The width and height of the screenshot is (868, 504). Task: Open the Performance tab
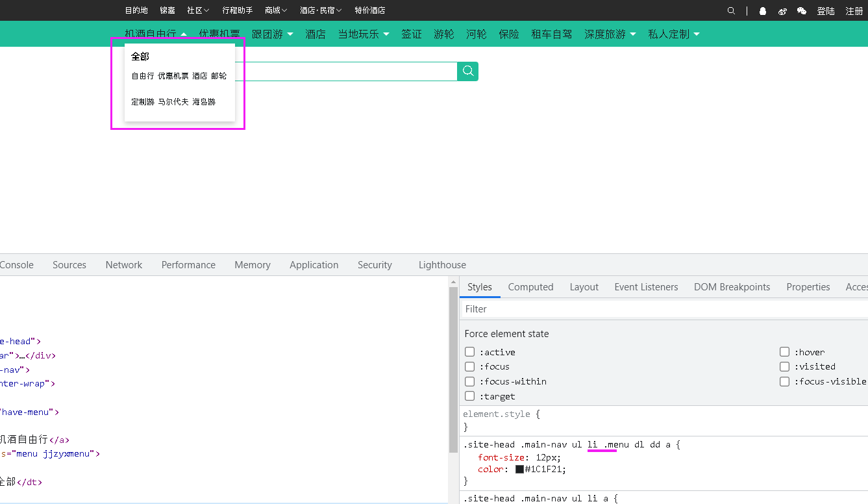point(188,265)
